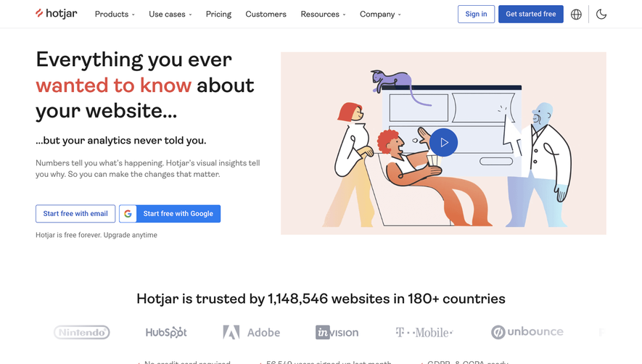The width and height of the screenshot is (642, 364).
Task: Click the InVision logo
Action: [x=337, y=333]
